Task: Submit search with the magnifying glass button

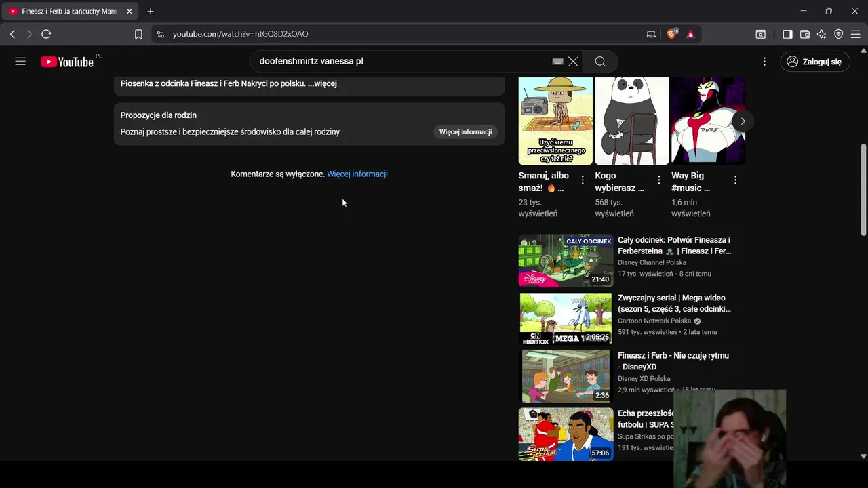Action: coord(600,62)
